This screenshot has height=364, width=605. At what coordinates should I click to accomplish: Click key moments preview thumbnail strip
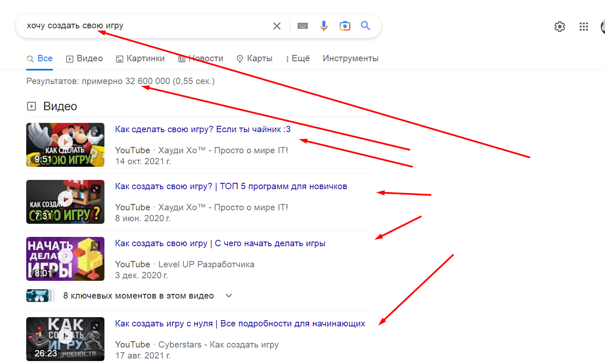(x=41, y=296)
